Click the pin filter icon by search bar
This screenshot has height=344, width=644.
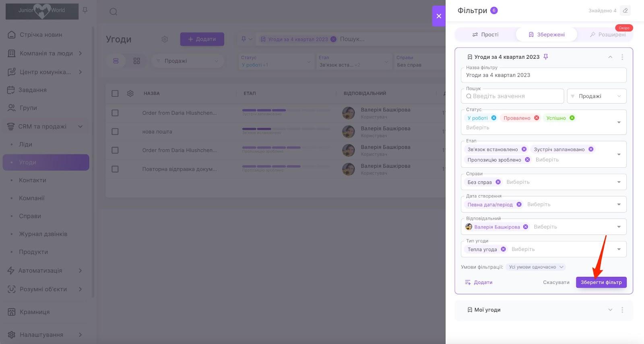click(x=244, y=39)
